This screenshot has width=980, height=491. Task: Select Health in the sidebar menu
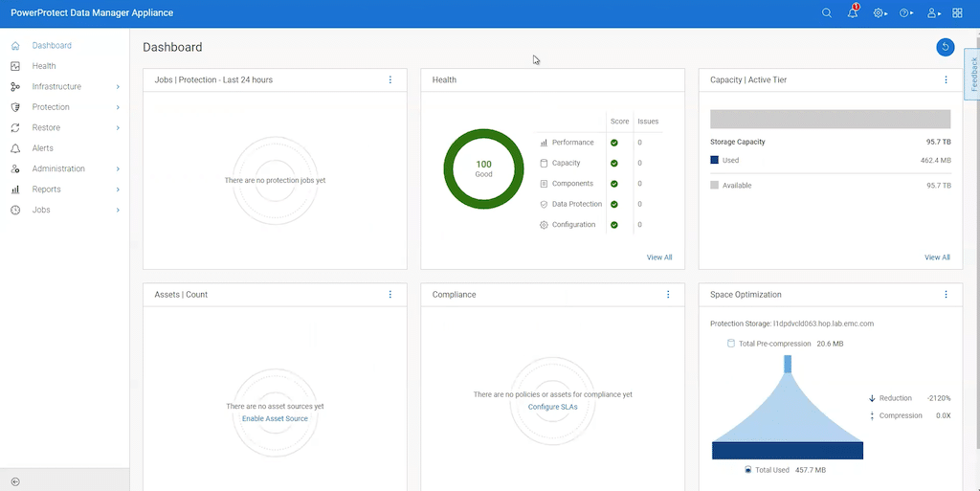point(44,66)
